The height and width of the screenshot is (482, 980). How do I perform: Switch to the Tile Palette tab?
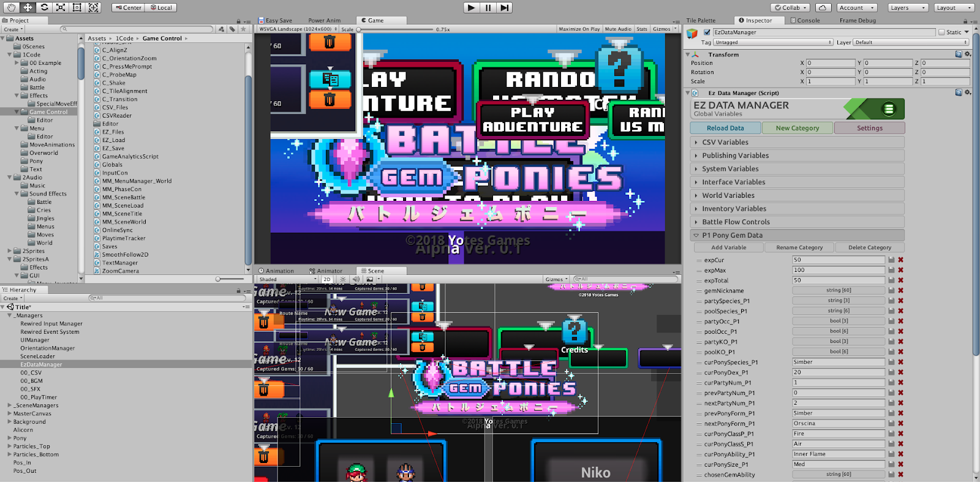click(x=701, y=20)
